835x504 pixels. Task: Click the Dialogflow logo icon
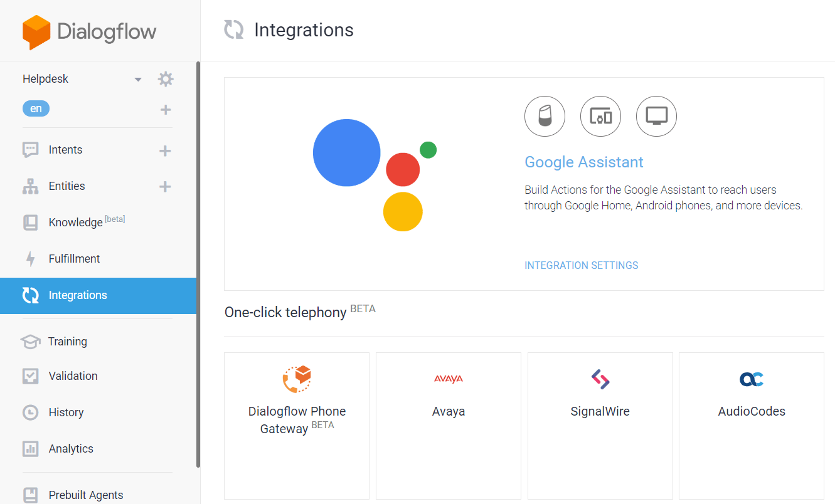[36, 32]
